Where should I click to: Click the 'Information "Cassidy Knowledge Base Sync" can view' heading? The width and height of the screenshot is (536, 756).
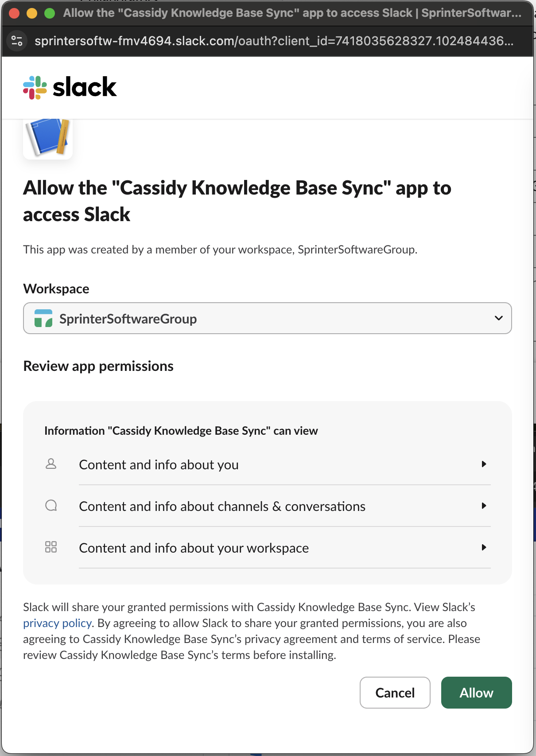pos(181,431)
